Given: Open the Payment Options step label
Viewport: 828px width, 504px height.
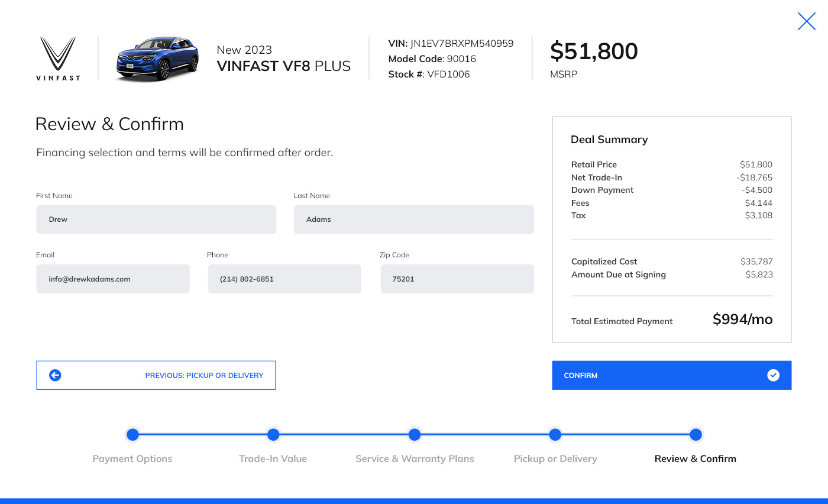Looking at the screenshot, I should click(x=132, y=458).
